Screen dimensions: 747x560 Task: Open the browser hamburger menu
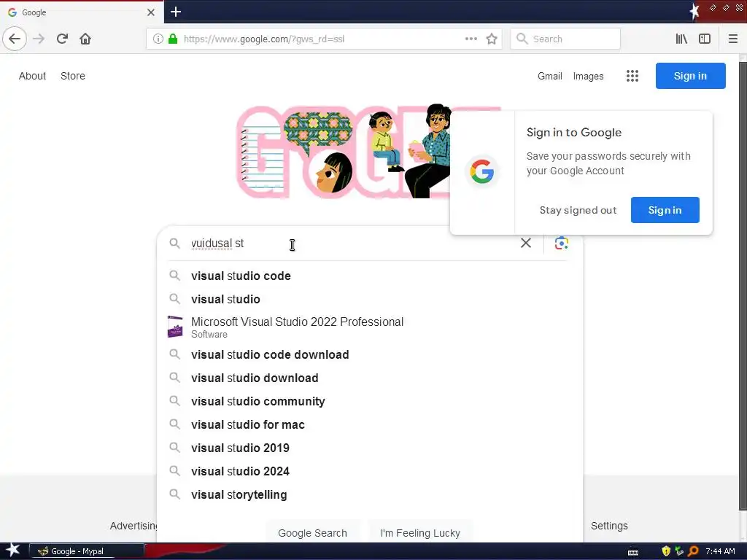(x=732, y=39)
